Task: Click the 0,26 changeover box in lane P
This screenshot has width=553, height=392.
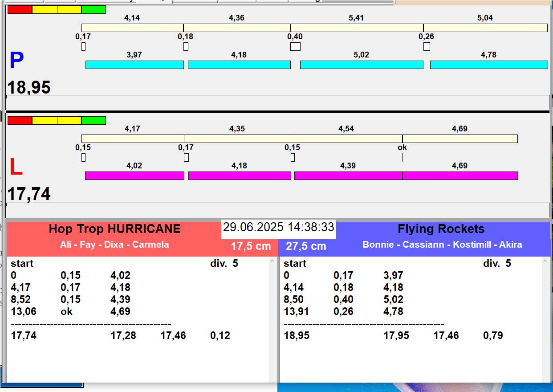Action: (x=427, y=46)
